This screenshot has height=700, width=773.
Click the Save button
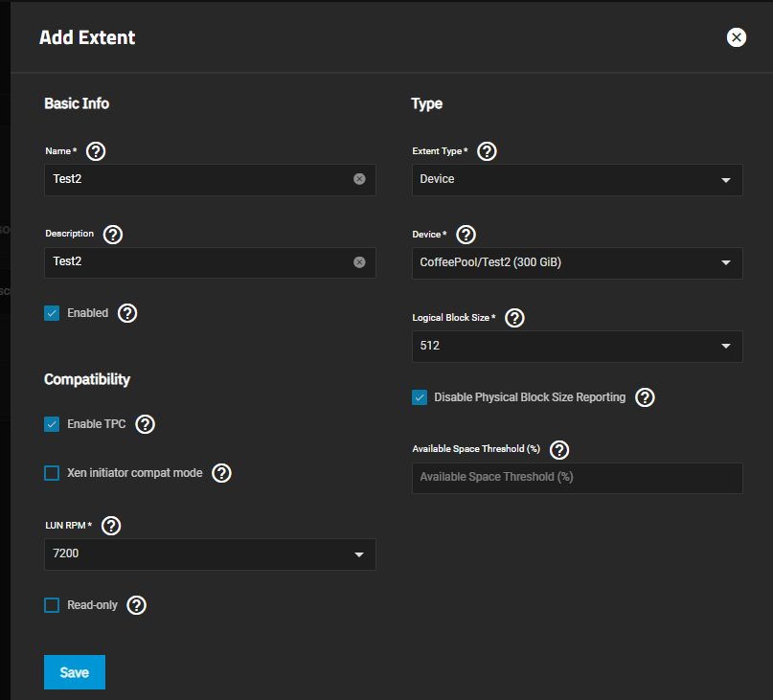point(75,672)
